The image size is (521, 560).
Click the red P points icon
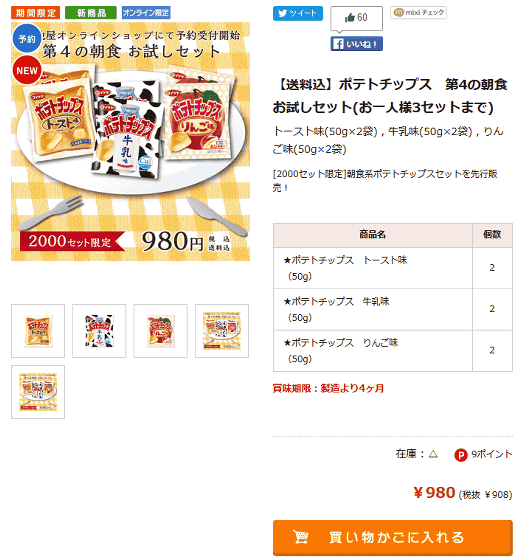tap(461, 455)
